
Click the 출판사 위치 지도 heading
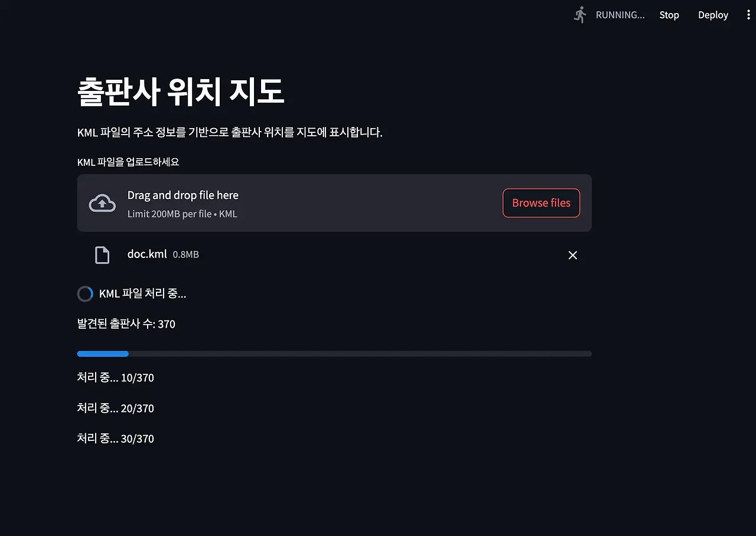click(181, 92)
